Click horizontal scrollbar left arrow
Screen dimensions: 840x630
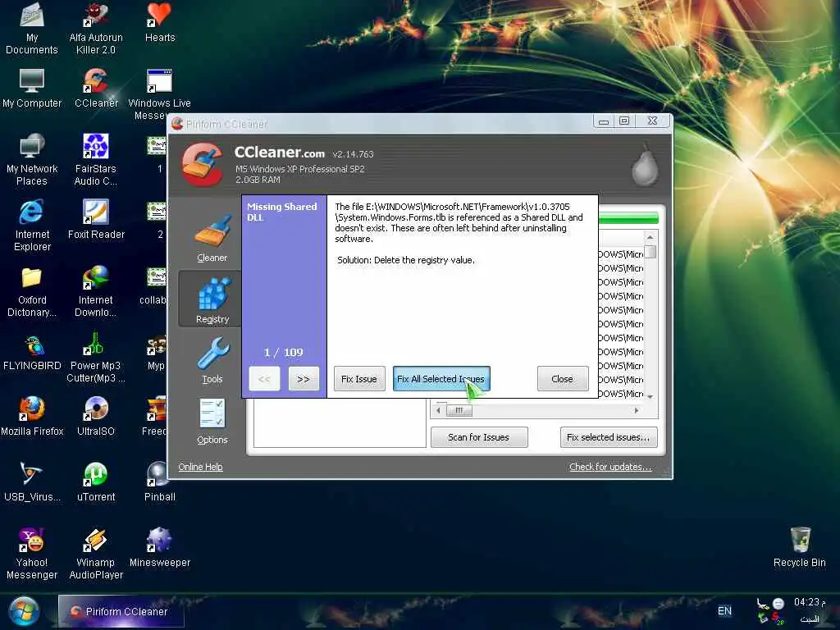click(438, 410)
